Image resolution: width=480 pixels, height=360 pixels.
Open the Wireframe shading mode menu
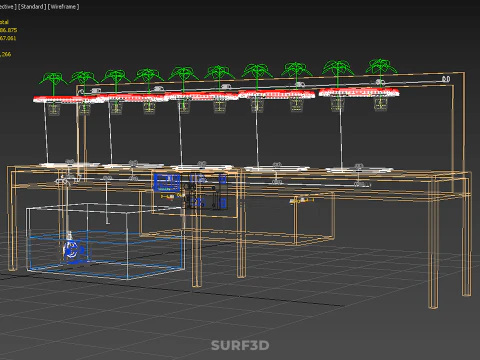click(x=64, y=7)
